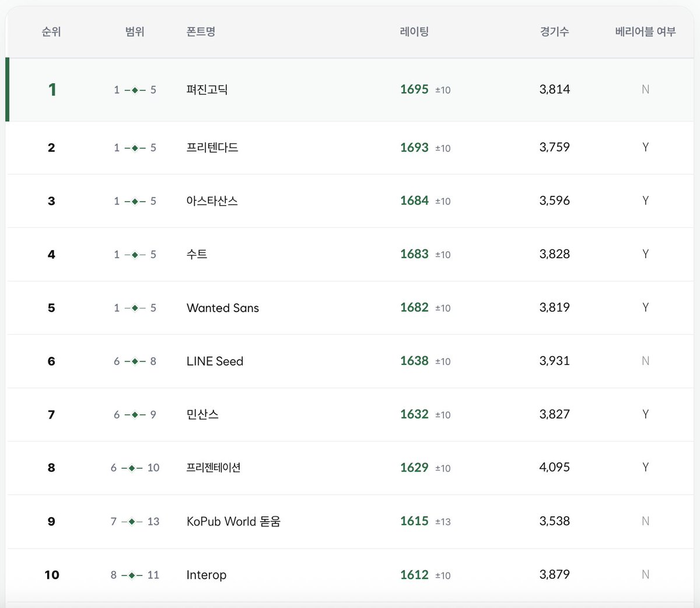Click the 폰트명 column header

click(x=201, y=31)
